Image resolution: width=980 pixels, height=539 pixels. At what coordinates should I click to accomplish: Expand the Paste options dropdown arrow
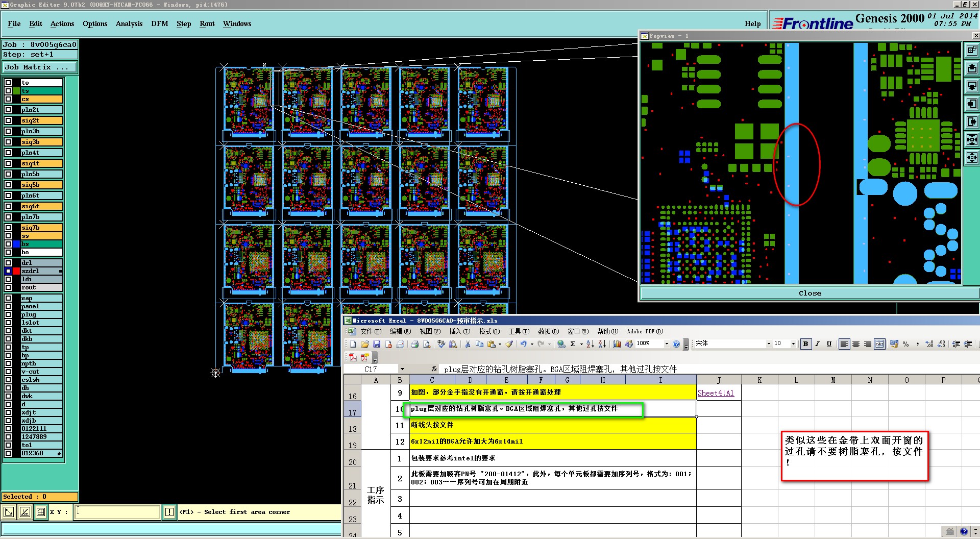(500, 344)
